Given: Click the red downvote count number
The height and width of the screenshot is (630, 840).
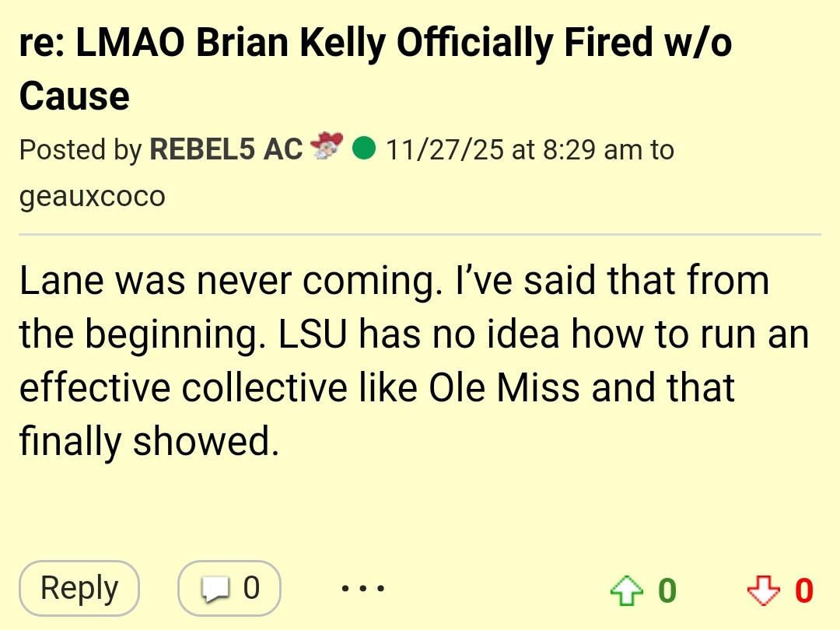Looking at the screenshot, I should (804, 592).
